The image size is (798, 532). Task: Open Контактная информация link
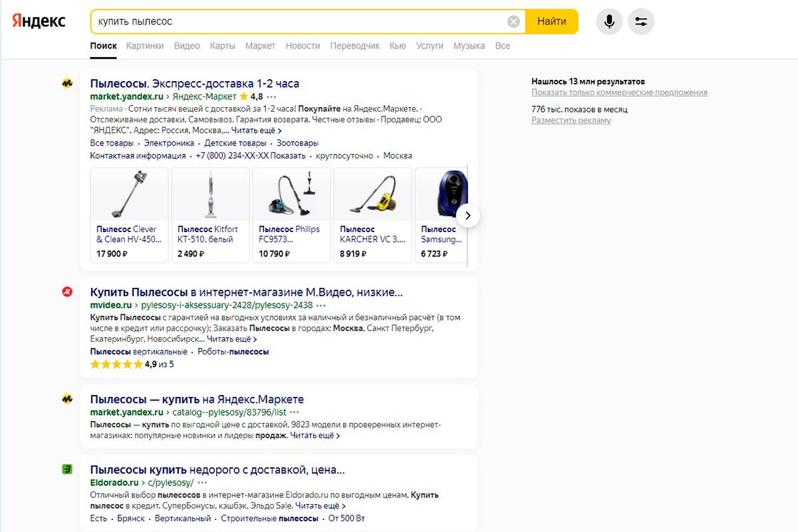138,156
